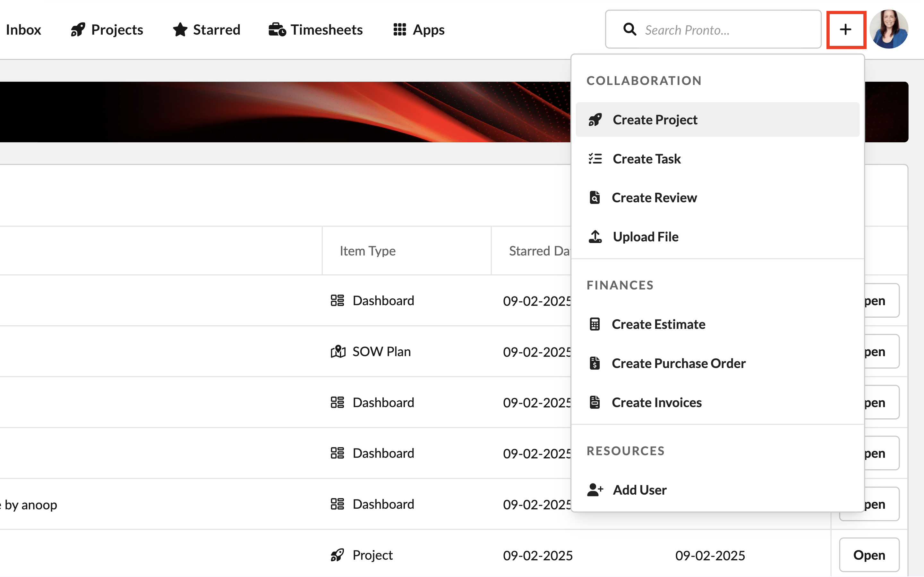This screenshot has width=924, height=577.
Task: Open the Apps grid menu
Action: coord(418,29)
